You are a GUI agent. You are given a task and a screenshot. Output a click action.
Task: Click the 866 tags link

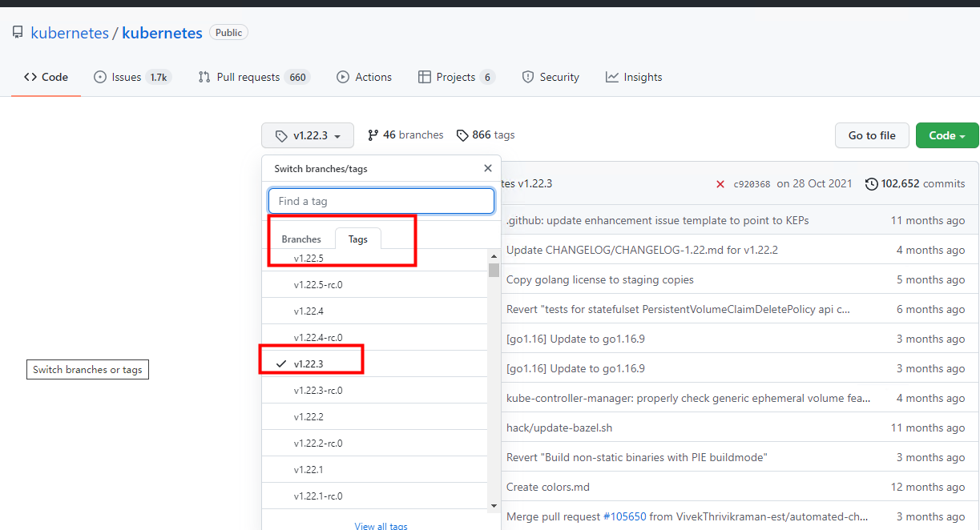(486, 135)
